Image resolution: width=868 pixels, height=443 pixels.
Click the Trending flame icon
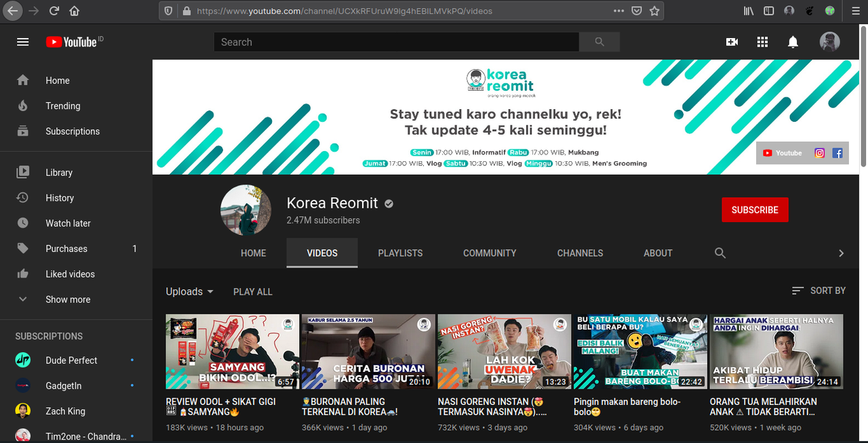pyautogui.click(x=23, y=106)
